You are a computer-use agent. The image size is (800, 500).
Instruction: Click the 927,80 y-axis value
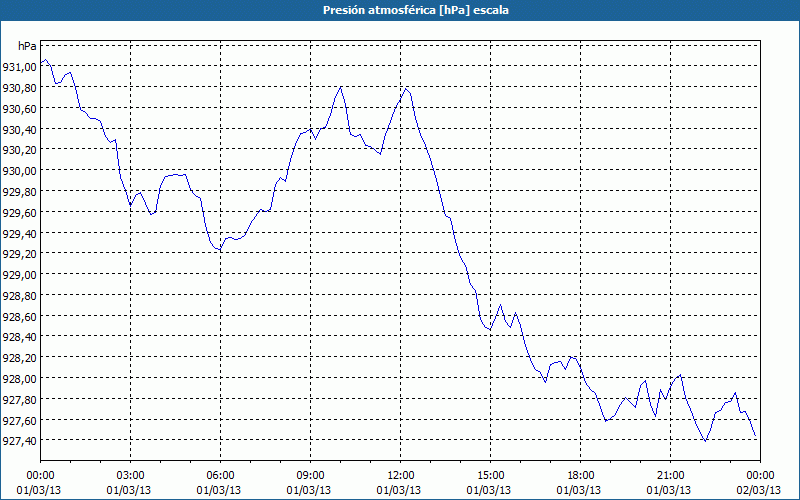19,399
